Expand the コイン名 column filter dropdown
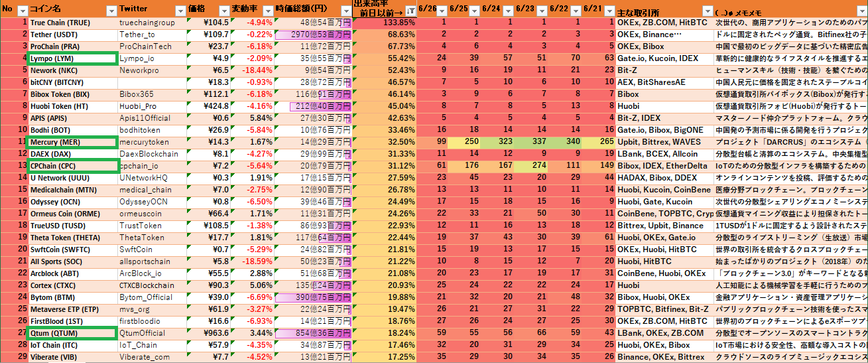Viewport: 868px width, 363px height. pyautogui.click(x=111, y=11)
